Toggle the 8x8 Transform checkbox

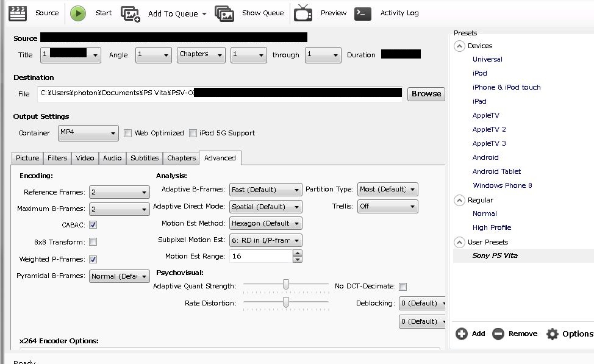(93, 241)
